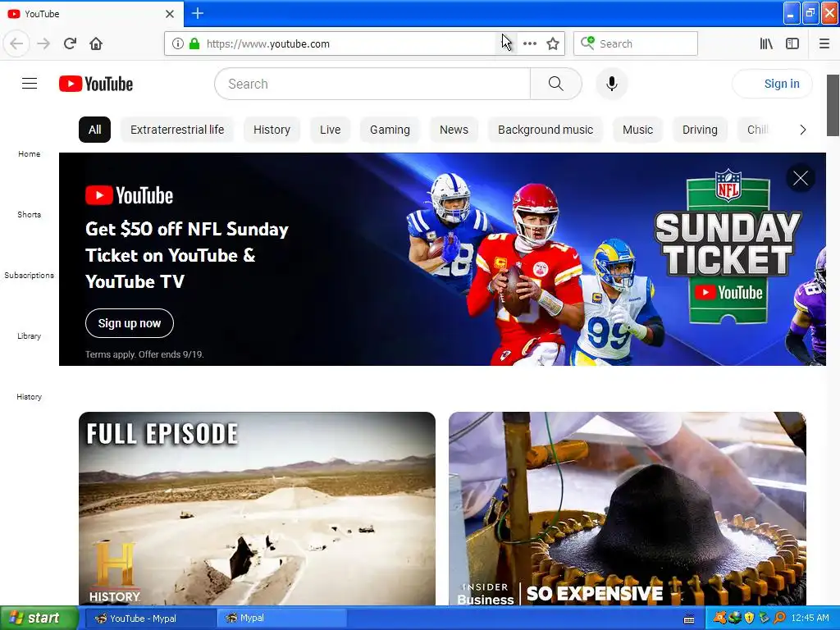Image resolution: width=840 pixels, height=630 pixels.
Task: Close the YouTube browser tab
Action: point(169,14)
